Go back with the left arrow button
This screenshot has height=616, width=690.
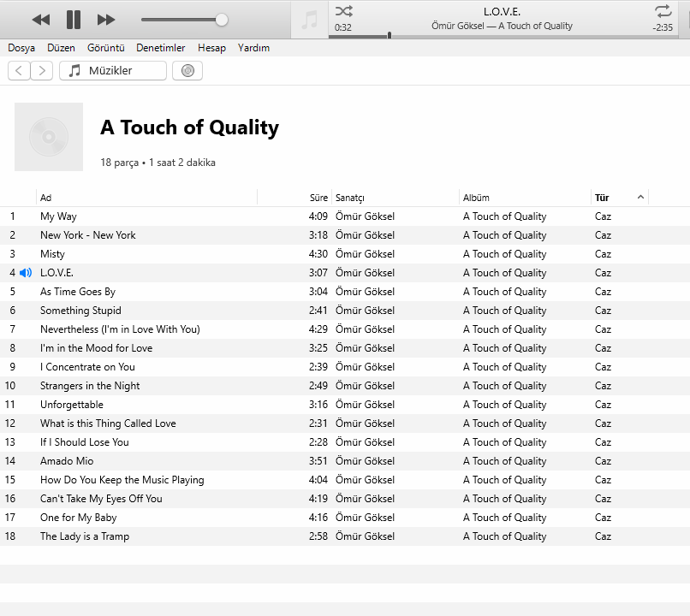(x=19, y=71)
